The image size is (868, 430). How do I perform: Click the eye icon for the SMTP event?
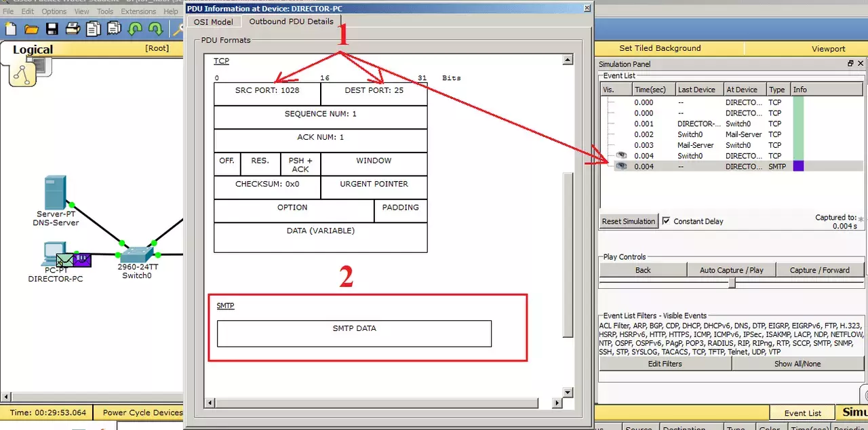[x=620, y=166]
